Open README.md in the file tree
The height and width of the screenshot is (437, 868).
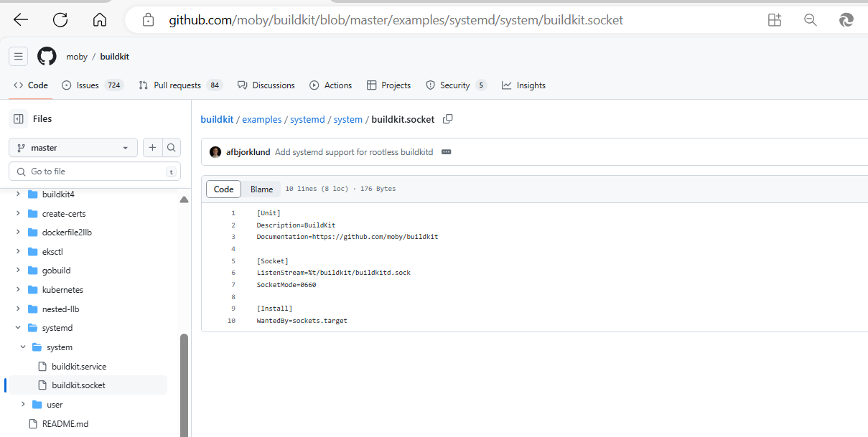pos(65,424)
